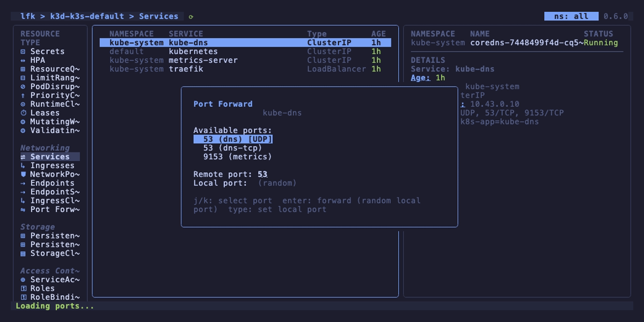Click the UDP, 53/TCP, 9153/TCP ports text
644x322 pixels.
pos(512,113)
